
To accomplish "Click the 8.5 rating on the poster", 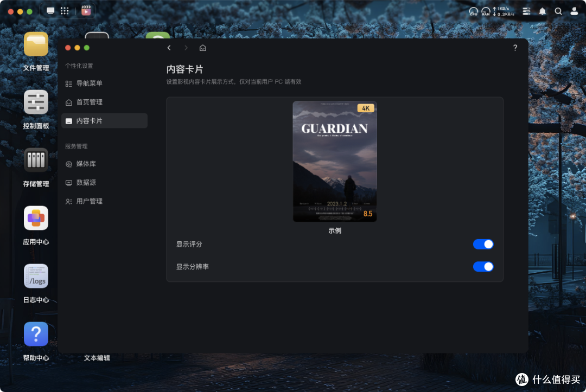I will [368, 214].
